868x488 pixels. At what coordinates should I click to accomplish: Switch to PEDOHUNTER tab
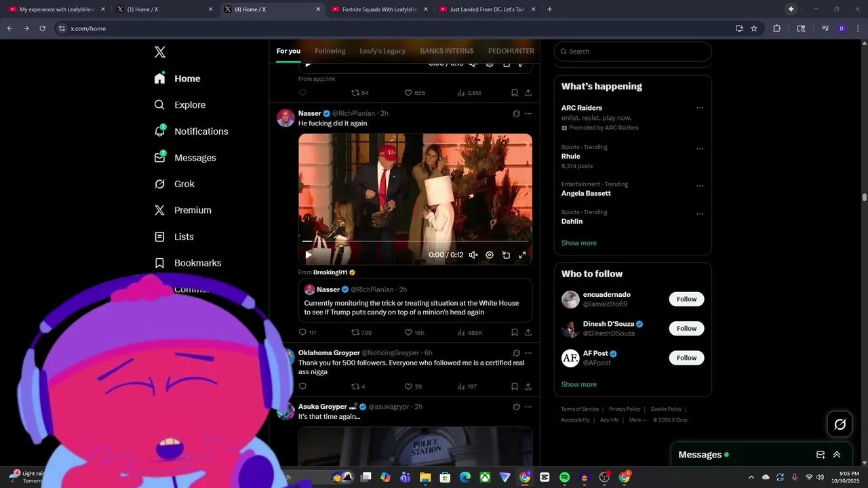(x=511, y=51)
